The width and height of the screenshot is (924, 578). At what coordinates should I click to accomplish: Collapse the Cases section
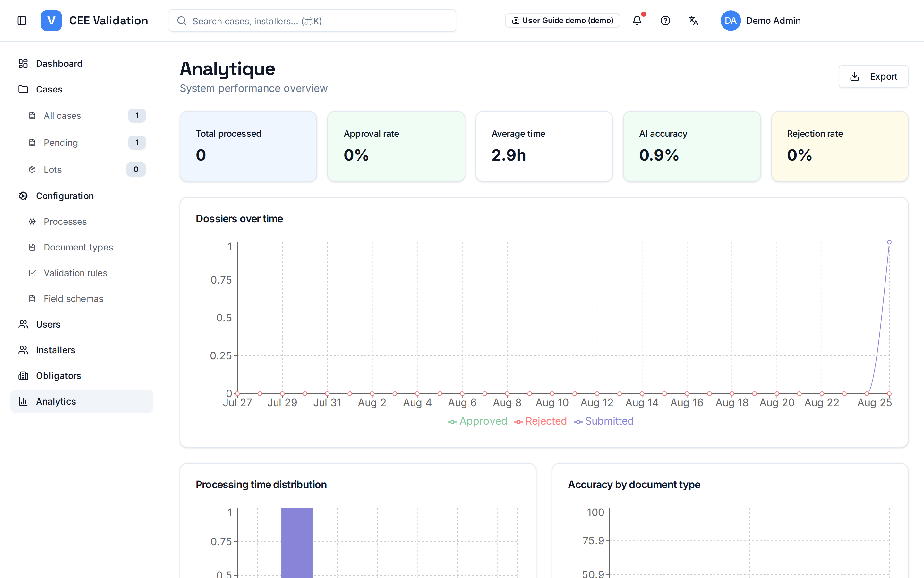[x=82, y=89]
